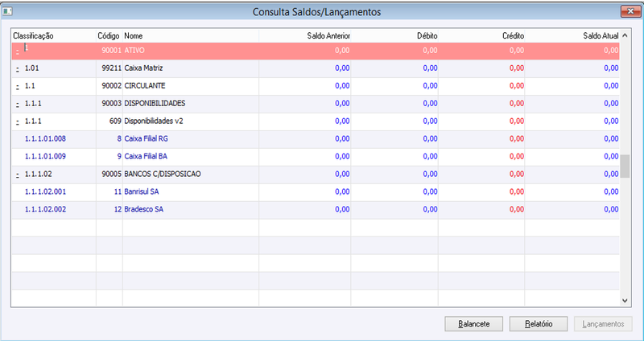This screenshot has height=341, width=644.
Task: Click classification 1.1.1.02
Action: click(38, 174)
